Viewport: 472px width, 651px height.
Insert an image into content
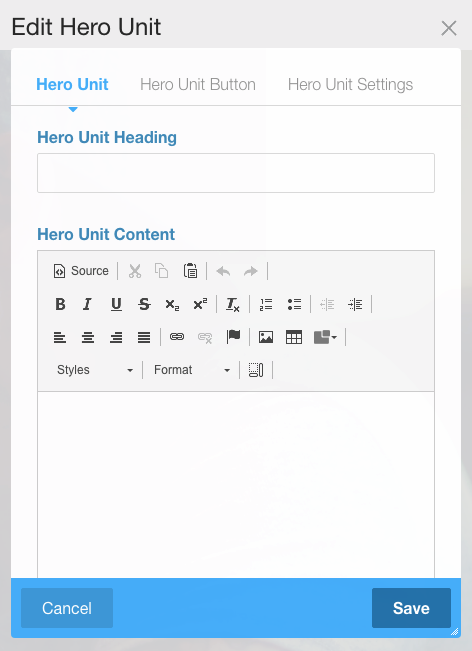(x=266, y=337)
